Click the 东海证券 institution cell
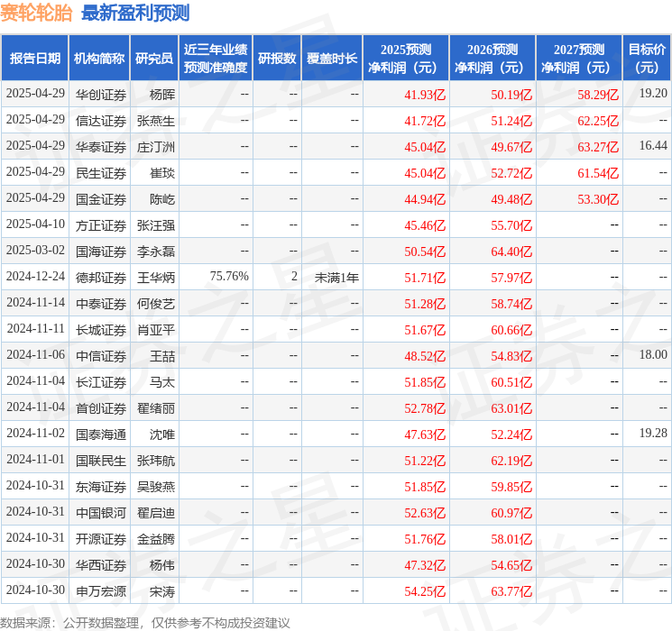This screenshot has height=631, width=672. (101, 487)
